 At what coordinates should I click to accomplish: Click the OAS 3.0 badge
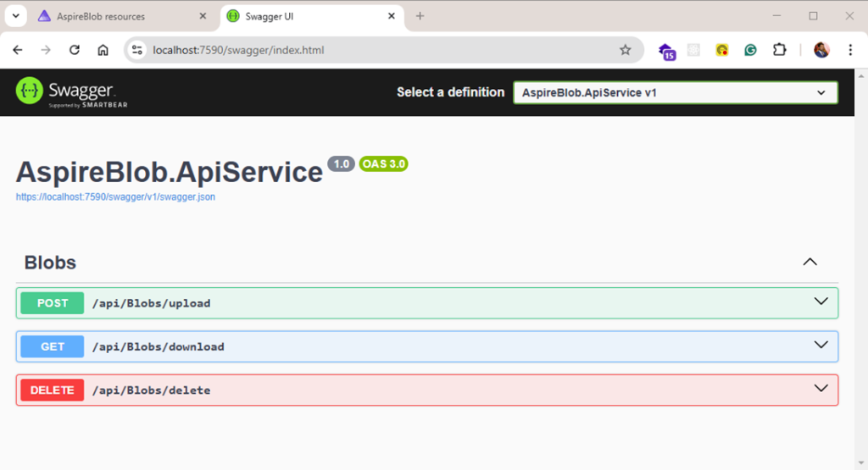point(384,163)
